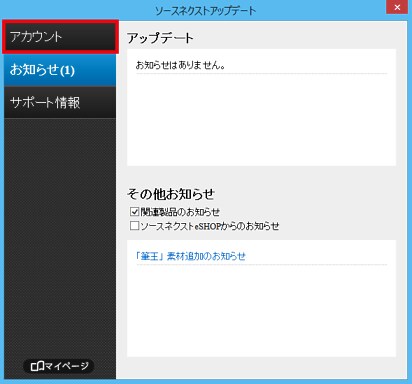Click the アップデート heading
This screenshot has height=384, width=412.
[x=160, y=38]
